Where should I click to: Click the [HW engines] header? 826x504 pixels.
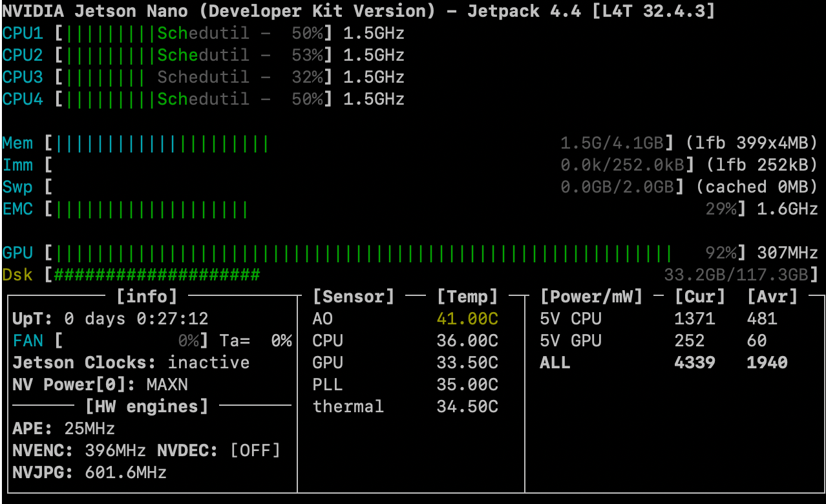147,406
